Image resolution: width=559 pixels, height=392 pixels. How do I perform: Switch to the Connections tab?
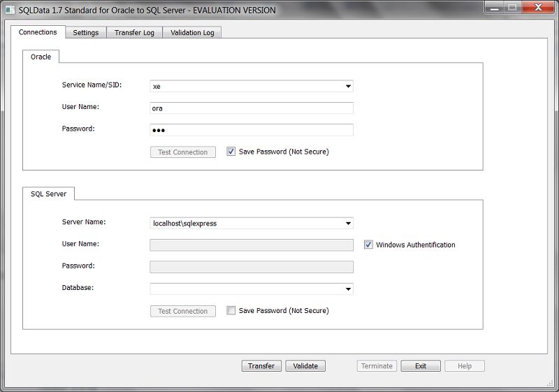[38, 32]
